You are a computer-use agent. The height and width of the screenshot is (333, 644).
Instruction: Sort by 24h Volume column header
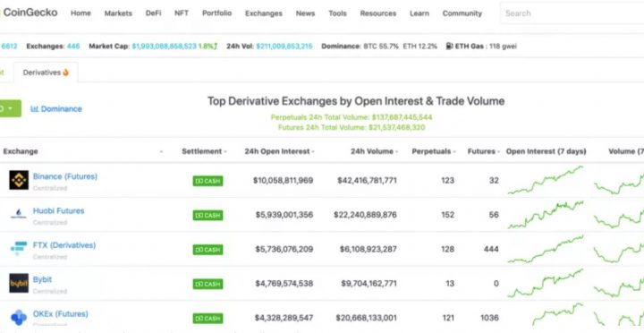coord(374,151)
